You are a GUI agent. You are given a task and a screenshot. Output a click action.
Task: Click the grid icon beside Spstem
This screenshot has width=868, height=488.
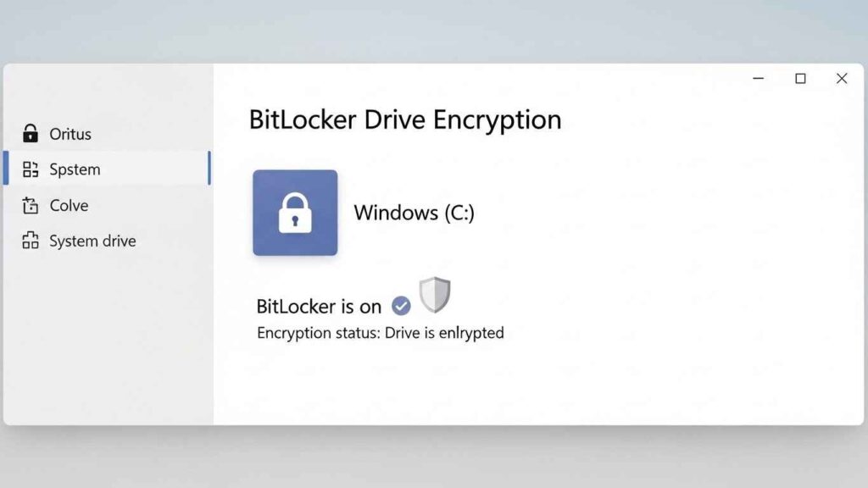31,169
